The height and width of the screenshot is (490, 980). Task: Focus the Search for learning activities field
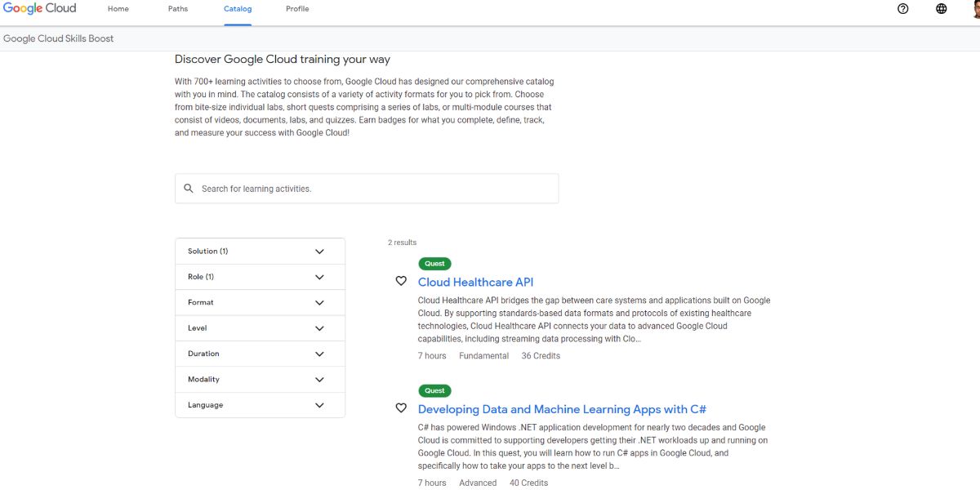coord(376,189)
